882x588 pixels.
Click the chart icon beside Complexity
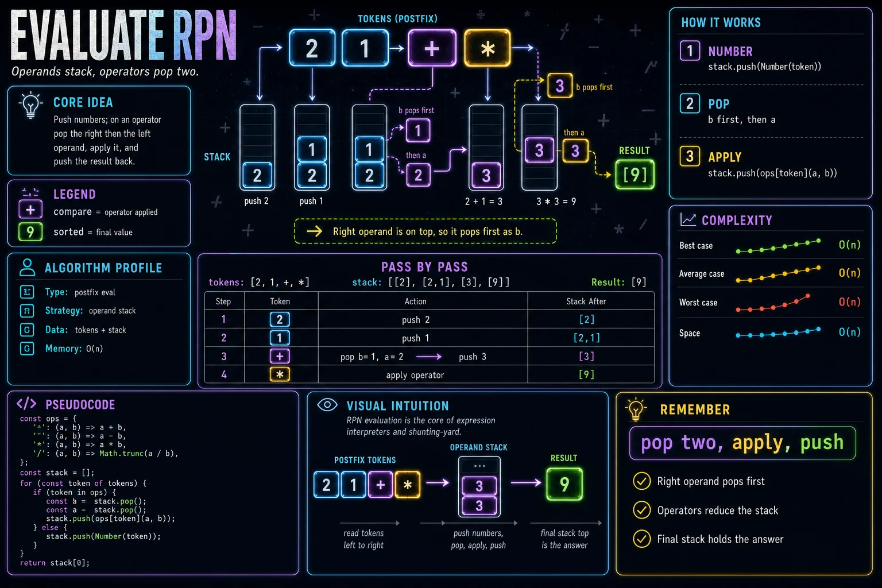point(688,219)
